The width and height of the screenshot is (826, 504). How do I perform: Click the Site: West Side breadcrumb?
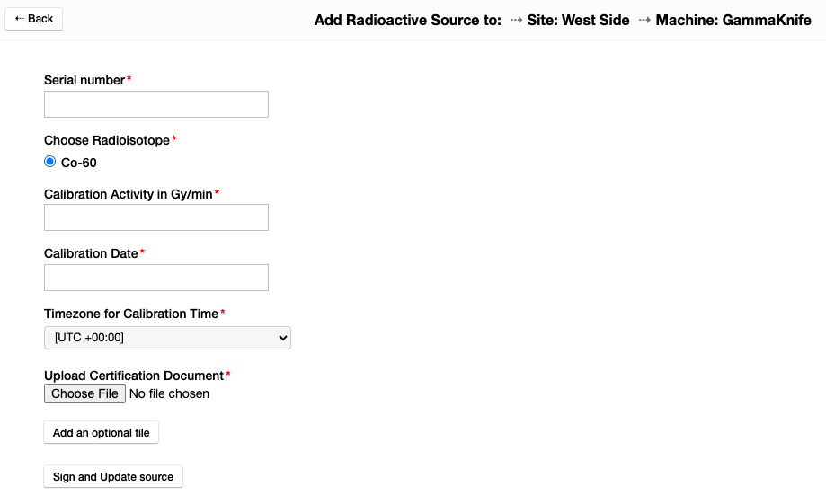click(x=578, y=21)
